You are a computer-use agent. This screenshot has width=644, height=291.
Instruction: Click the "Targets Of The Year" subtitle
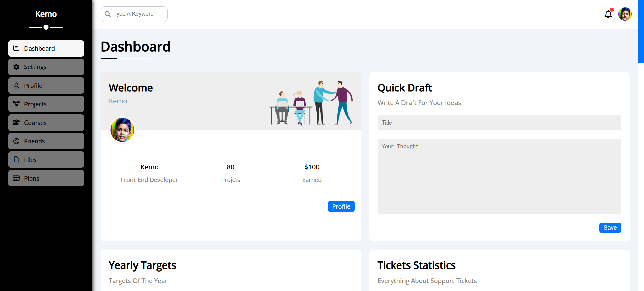click(x=138, y=281)
